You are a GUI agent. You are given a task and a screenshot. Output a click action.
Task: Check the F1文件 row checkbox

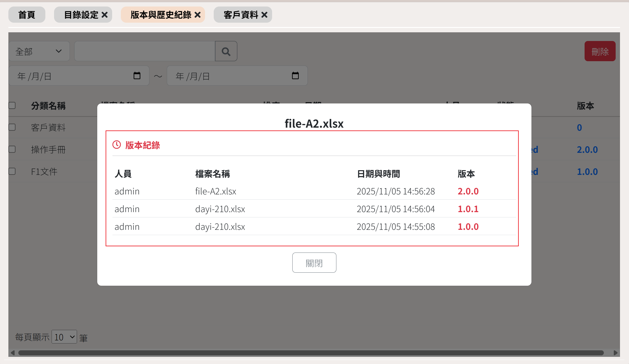point(12,171)
